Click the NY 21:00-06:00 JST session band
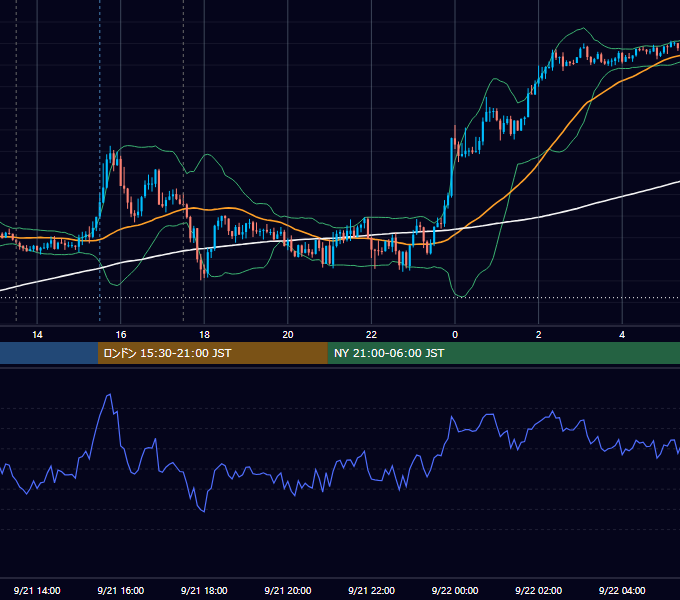Viewport: 680px width, 600px height. 503,353
